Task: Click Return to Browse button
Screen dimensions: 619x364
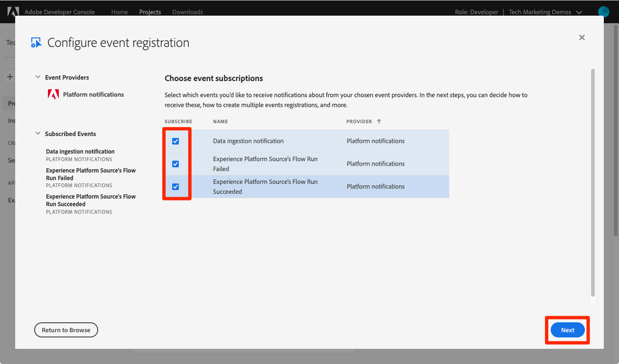Action: click(x=66, y=330)
